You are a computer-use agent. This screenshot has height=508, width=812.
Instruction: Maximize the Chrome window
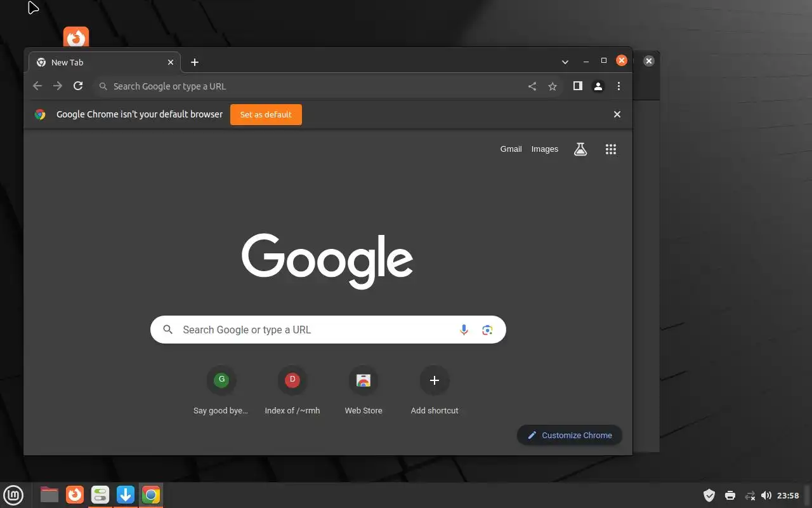tap(604, 60)
